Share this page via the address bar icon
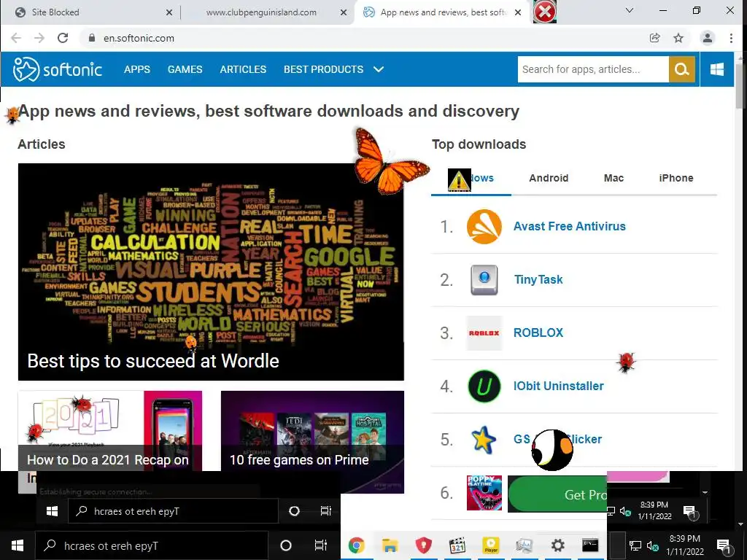The image size is (747, 560). [x=655, y=38]
